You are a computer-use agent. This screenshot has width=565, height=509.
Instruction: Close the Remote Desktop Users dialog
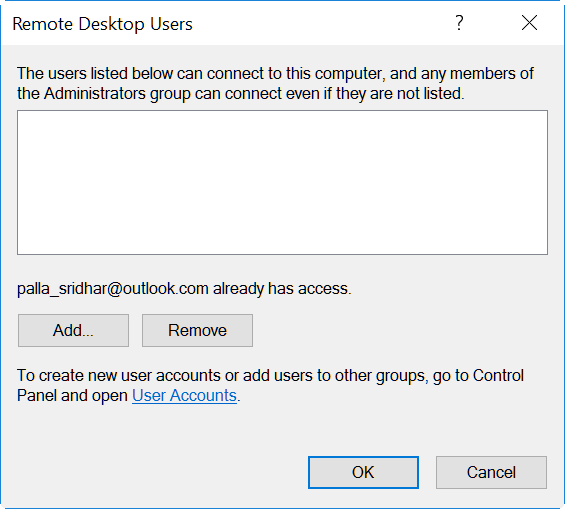click(529, 23)
